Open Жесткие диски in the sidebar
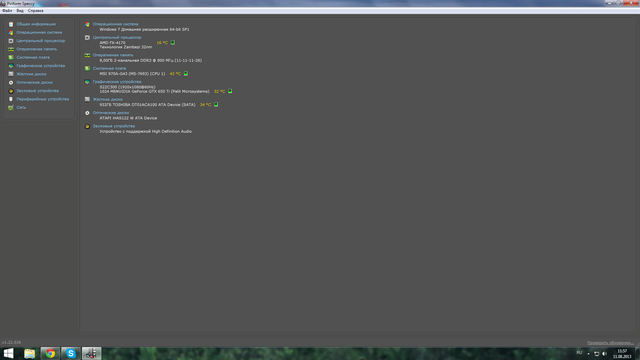 click(x=31, y=74)
